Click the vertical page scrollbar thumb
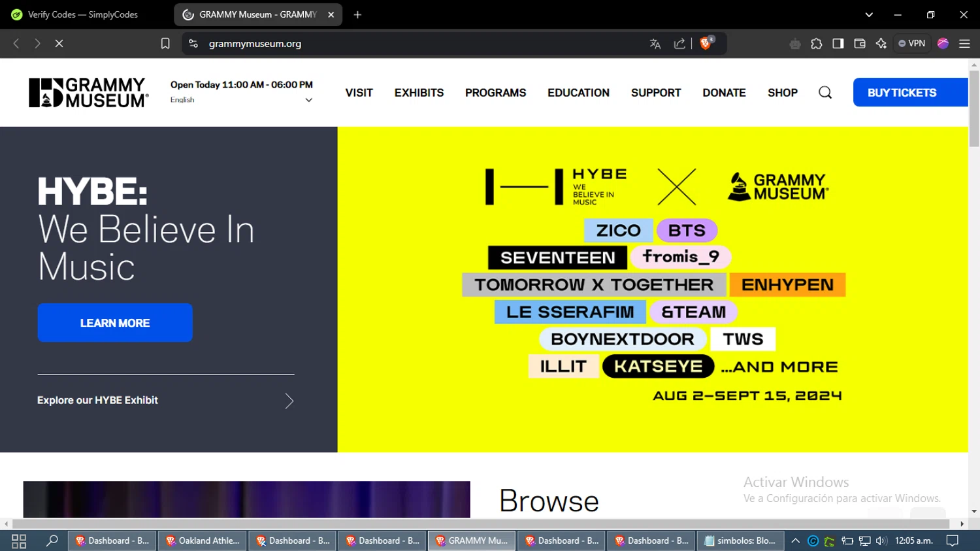This screenshot has width=980, height=551. coord(974,109)
